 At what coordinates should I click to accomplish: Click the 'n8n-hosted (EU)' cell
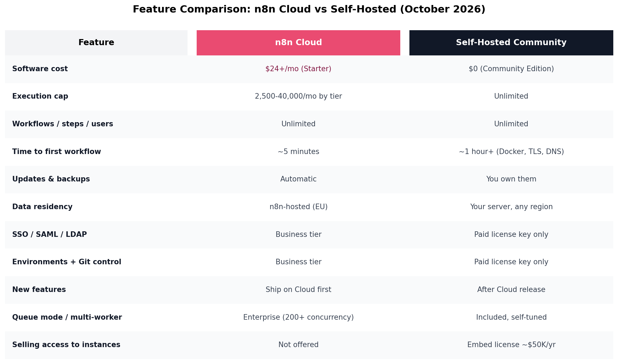tap(298, 207)
